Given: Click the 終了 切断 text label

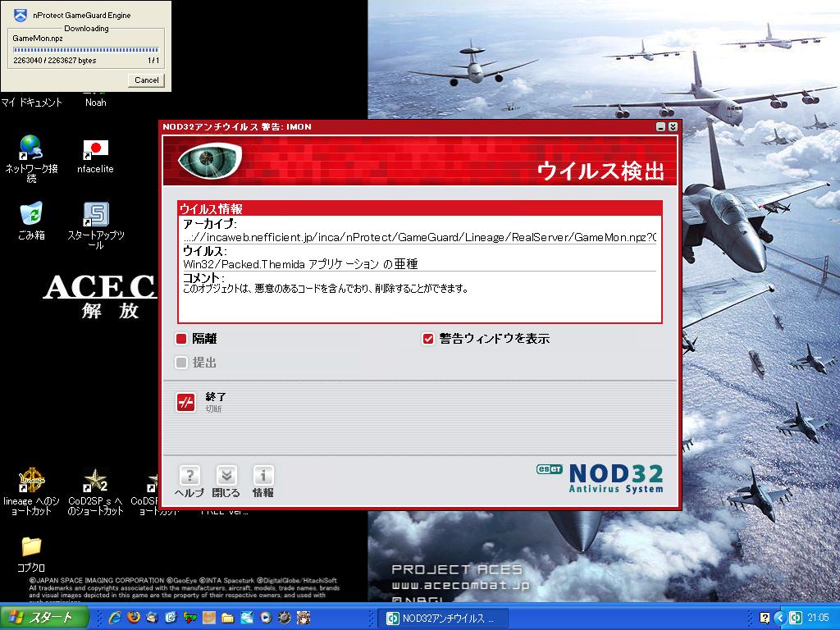Looking at the screenshot, I should click(x=216, y=402).
